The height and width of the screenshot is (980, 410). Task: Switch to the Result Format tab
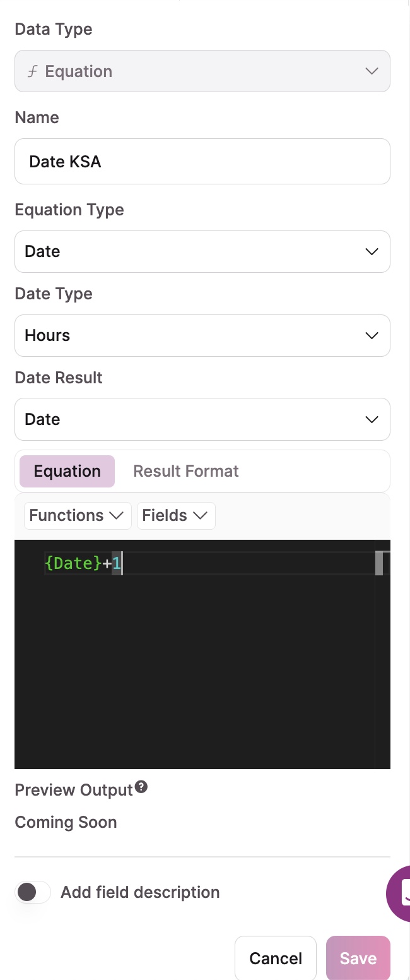tap(186, 472)
